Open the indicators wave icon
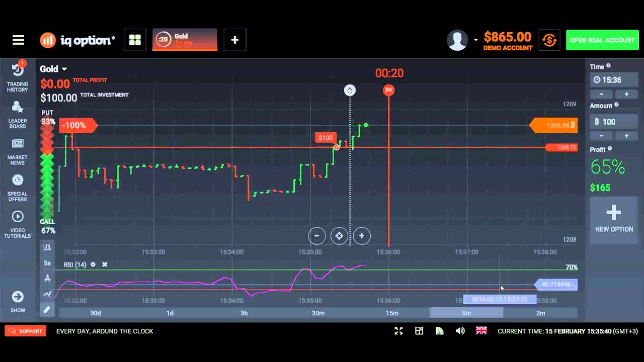The image size is (644, 362). coord(47,294)
